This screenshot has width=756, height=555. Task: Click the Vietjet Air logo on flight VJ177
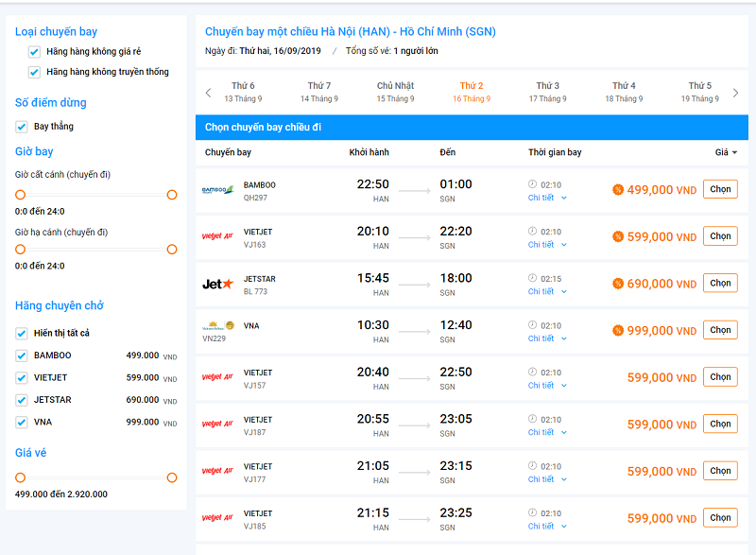click(x=217, y=471)
